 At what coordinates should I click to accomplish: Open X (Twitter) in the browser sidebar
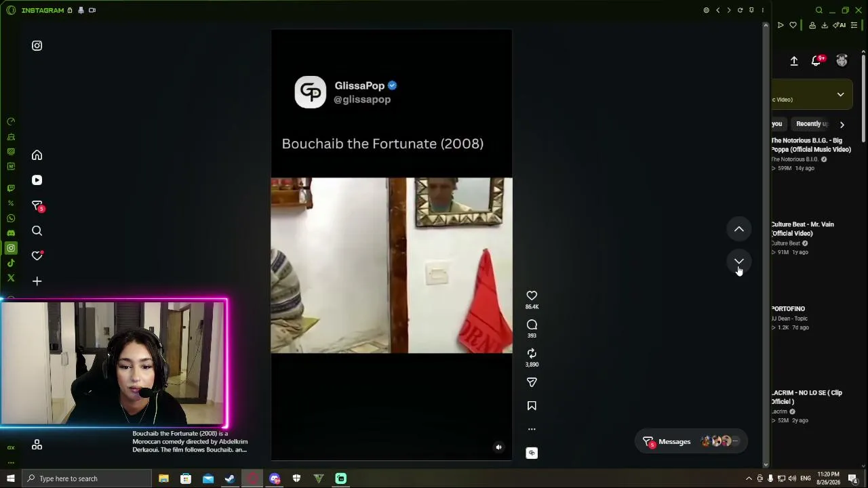point(11,278)
